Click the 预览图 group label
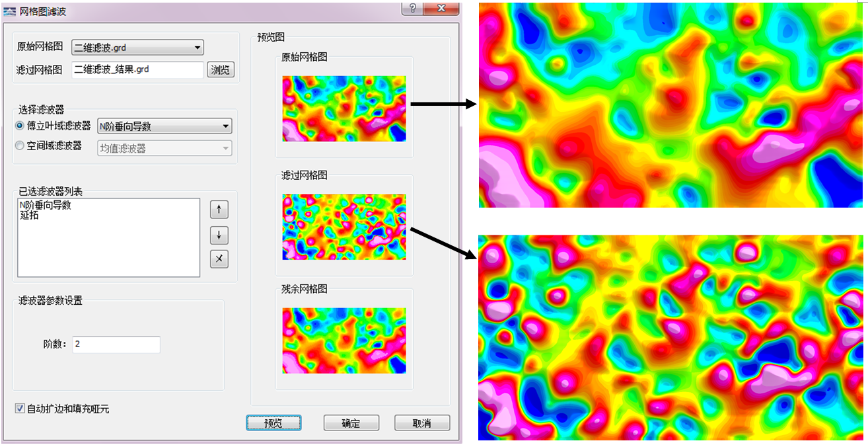The height and width of the screenshot is (447, 868). click(x=271, y=37)
